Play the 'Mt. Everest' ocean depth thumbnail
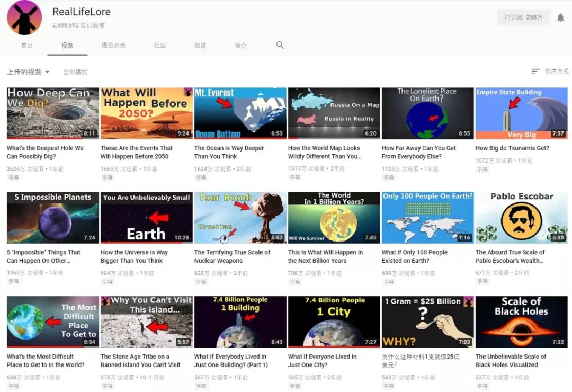This screenshot has height=392, width=572. [240, 112]
